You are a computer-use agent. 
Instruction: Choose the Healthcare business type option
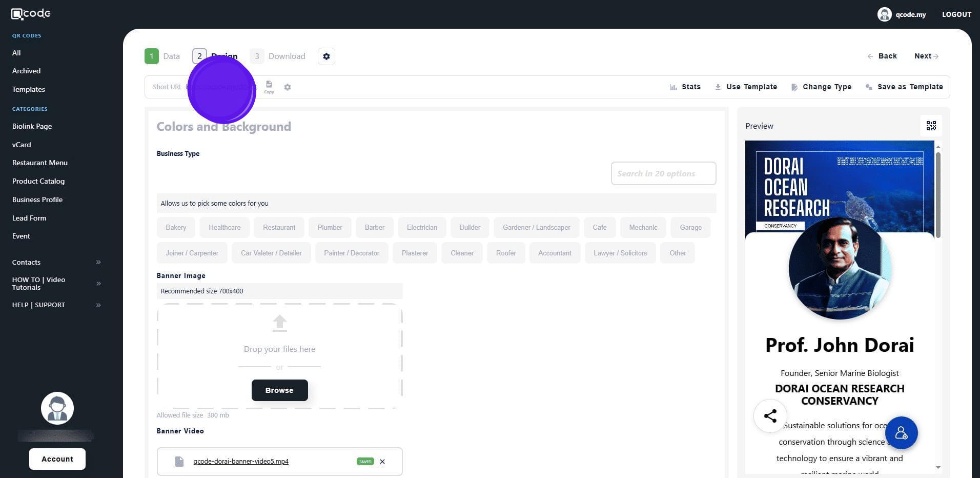click(x=224, y=227)
